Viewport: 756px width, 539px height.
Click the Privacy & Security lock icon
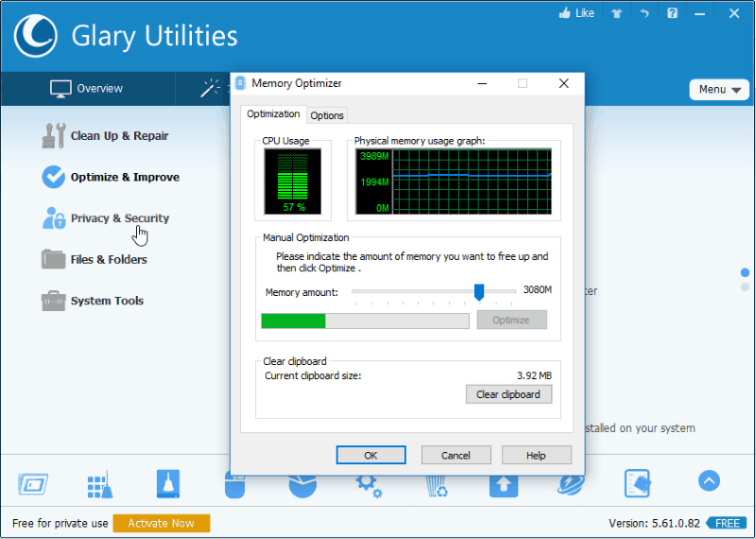click(x=54, y=218)
